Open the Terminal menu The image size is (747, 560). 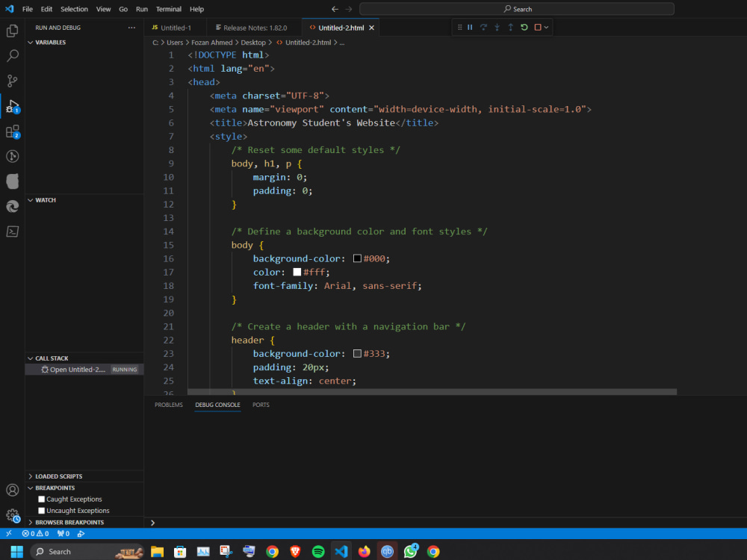pos(169,9)
